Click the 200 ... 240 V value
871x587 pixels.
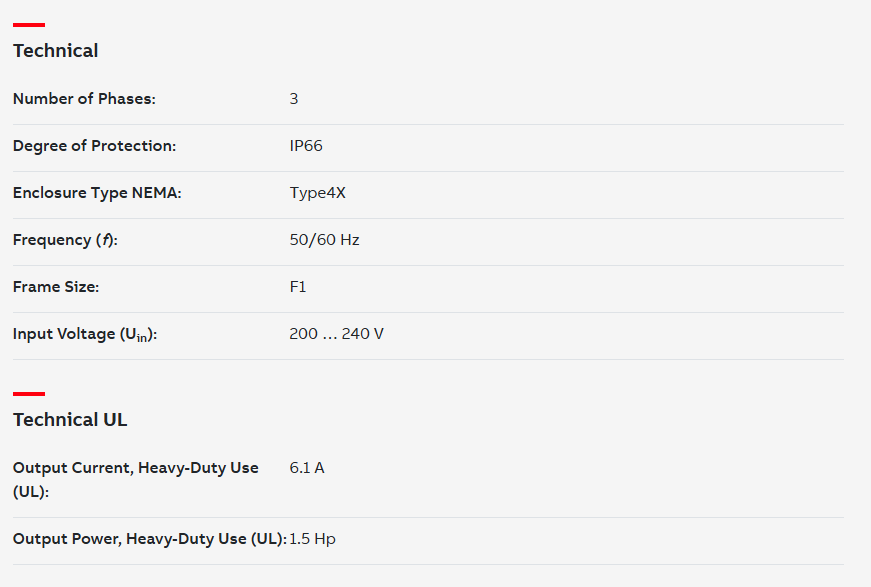[x=337, y=334]
